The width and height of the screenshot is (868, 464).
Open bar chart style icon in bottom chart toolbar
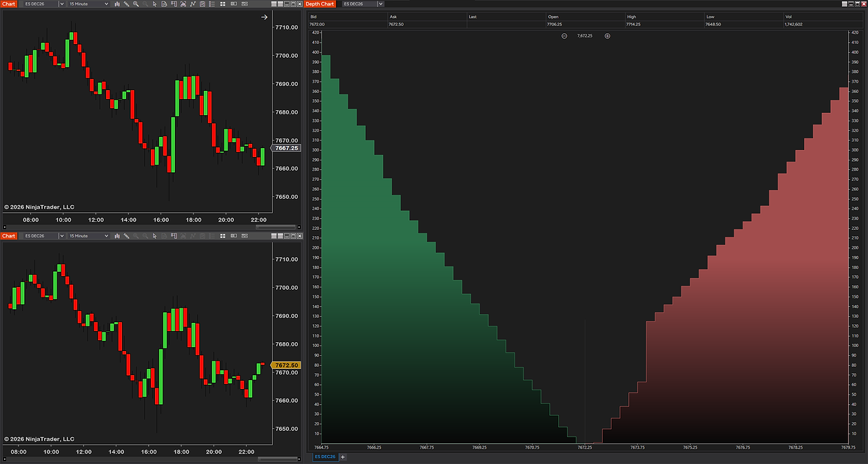click(117, 235)
